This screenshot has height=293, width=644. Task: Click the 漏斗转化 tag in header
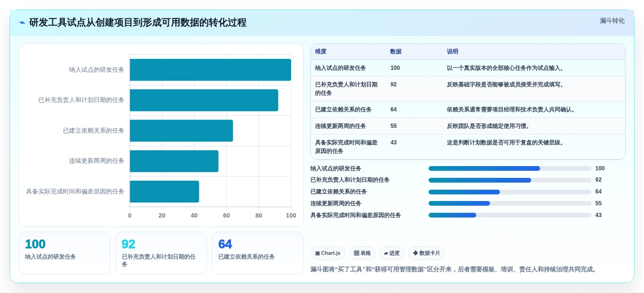pyautogui.click(x=612, y=21)
